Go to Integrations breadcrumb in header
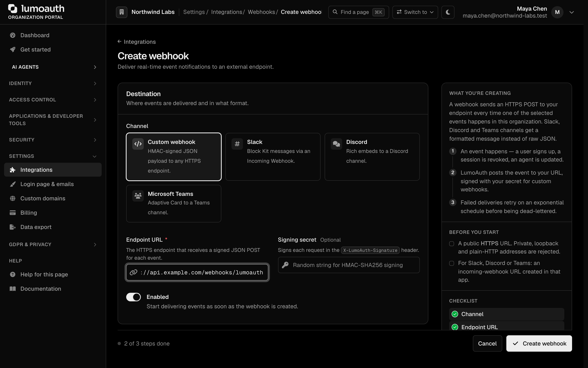This screenshot has height=368, width=588. pyautogui.click(x=226, y=12)
